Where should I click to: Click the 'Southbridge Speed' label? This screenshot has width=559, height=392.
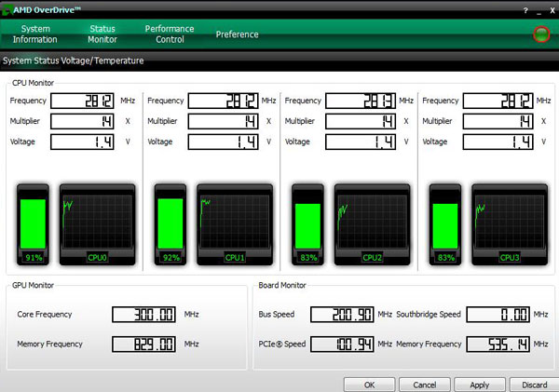[429, 315]
